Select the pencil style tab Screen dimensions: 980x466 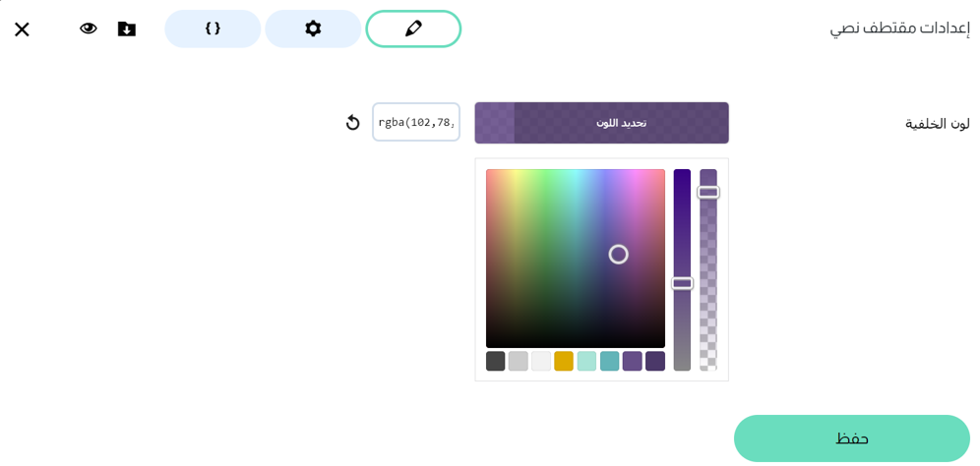[413, 29]
